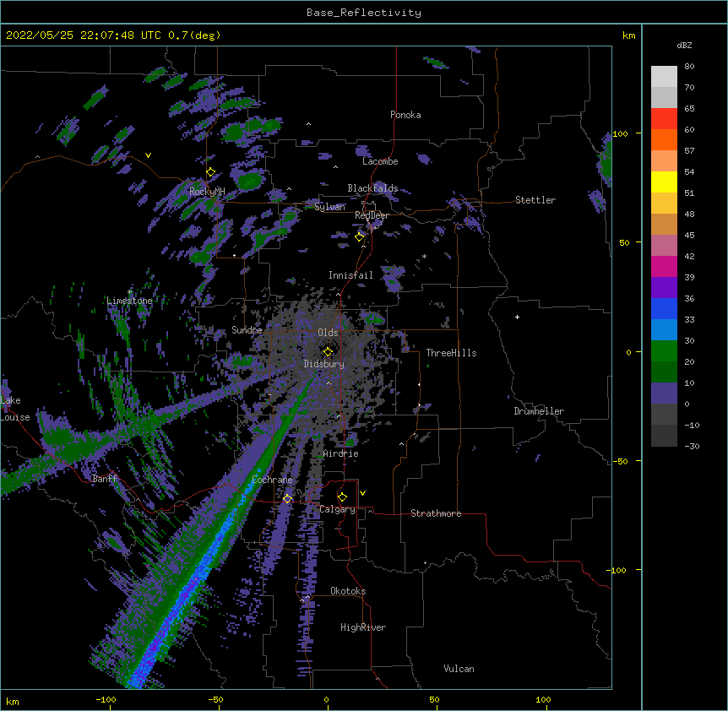
Task: Click the Limestone label
Action: point(129,301)
